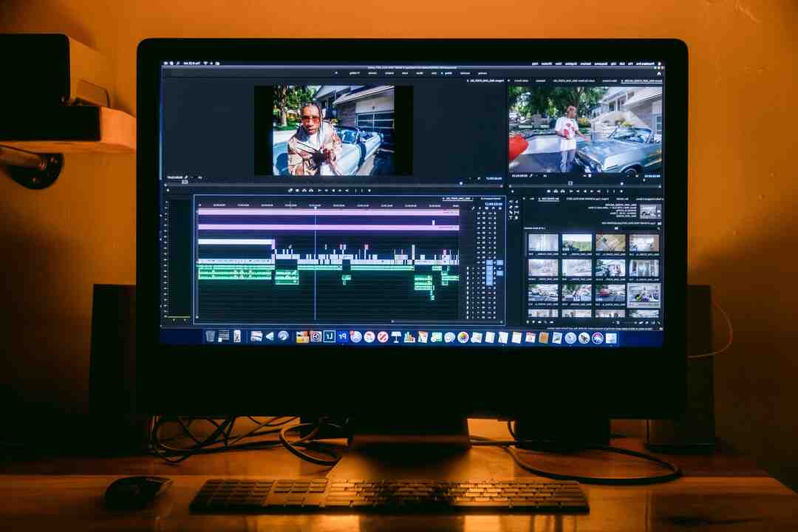Open Program Monitor settings wrench

[x=186, y=177]
